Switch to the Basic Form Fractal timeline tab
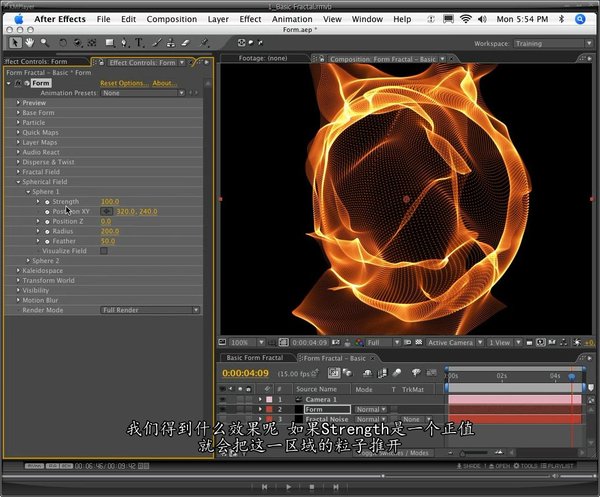Screen dimensions: 600x497 [x=255, y=357]
